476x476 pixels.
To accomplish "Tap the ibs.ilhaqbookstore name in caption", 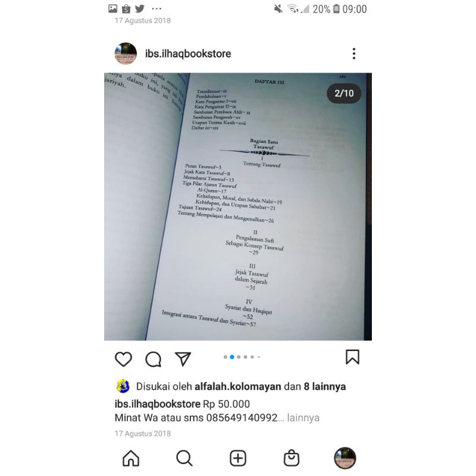I will [158, 404].
